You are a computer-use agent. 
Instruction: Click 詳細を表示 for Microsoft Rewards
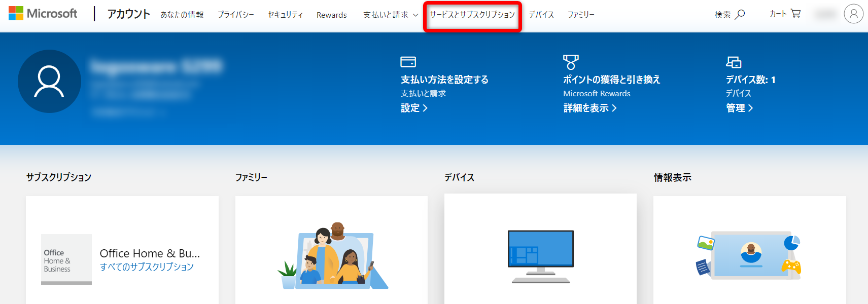pos(590,108)
